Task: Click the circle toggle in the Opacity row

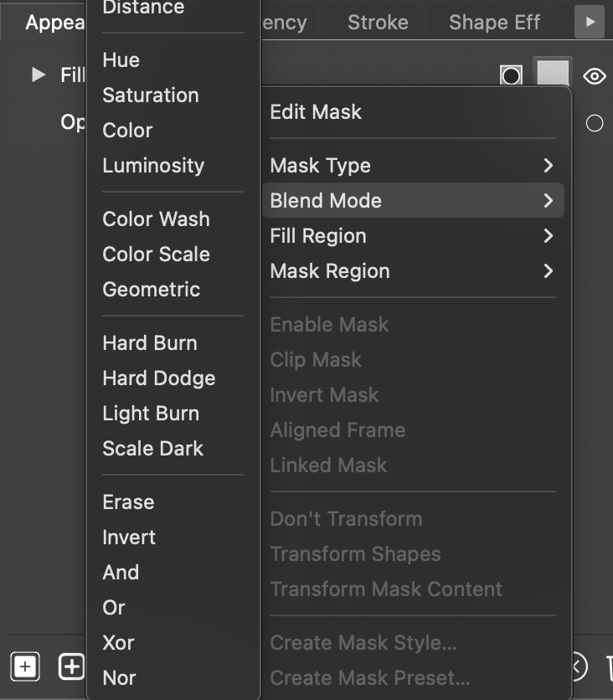Action: pos(595,123)
